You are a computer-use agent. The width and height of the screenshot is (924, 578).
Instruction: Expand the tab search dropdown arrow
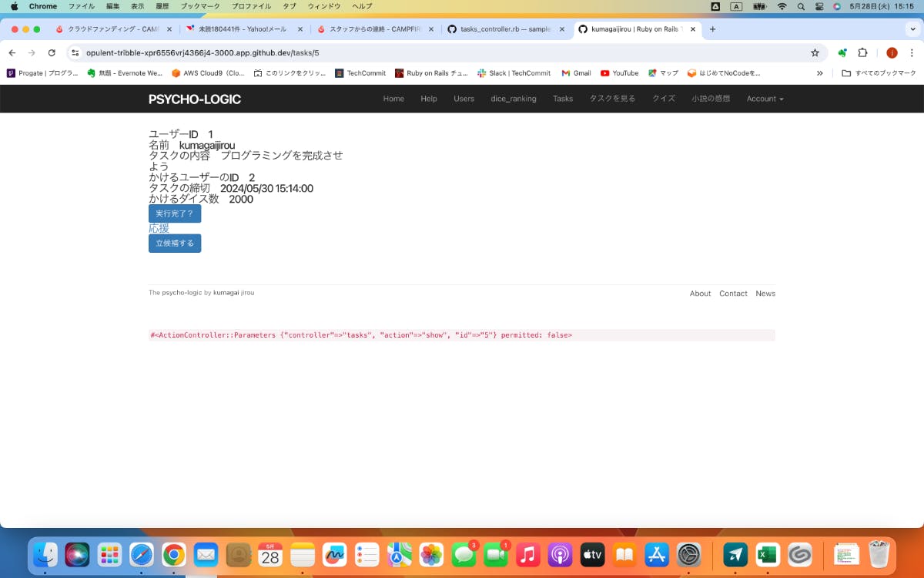click(912, 29)
